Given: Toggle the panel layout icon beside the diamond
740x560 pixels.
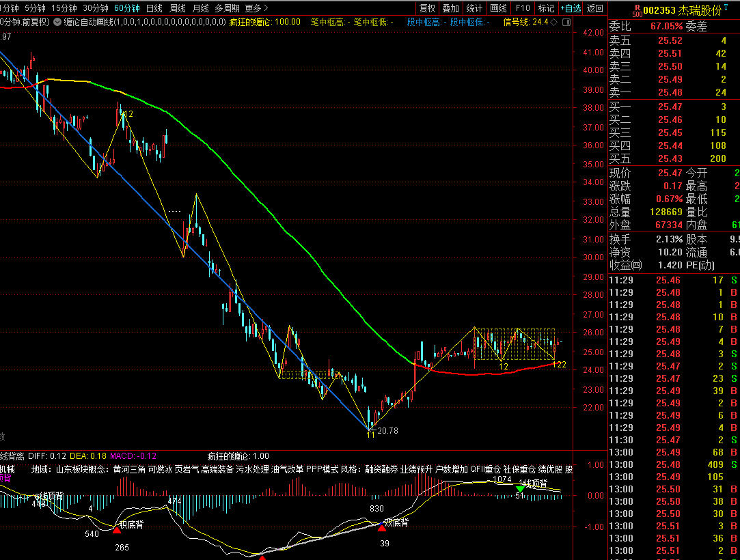Looking at the screenshot, I should click(566, 22).
